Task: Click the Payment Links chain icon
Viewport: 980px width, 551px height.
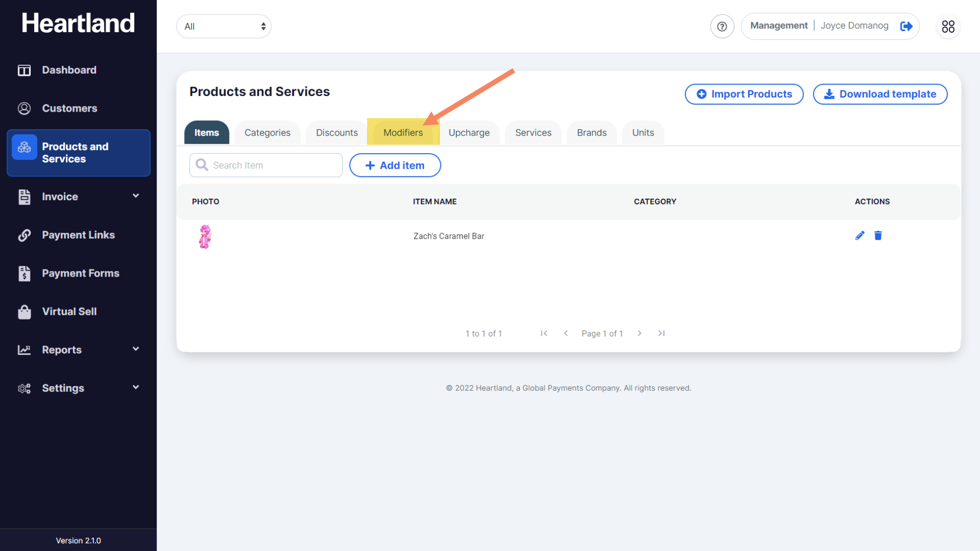Action: coord(24,235)
